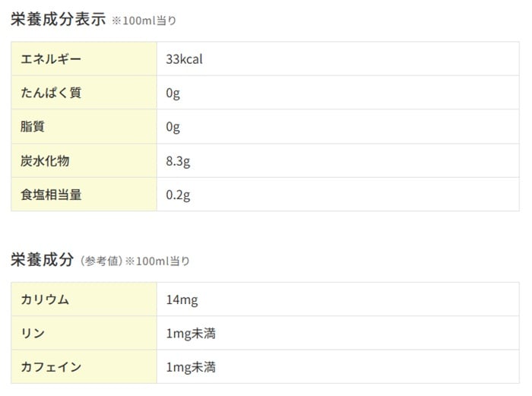Click the 14mg potassium value
The image size is (532, 396).
(182, 299)
